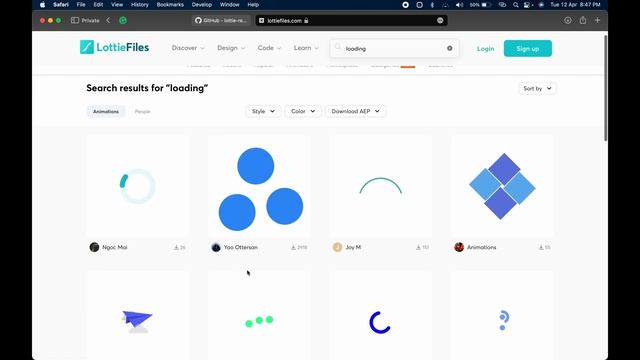The image size is (640, 360).
Task: Click the LottieFiles logo
Action: click(x=114, y=47)
